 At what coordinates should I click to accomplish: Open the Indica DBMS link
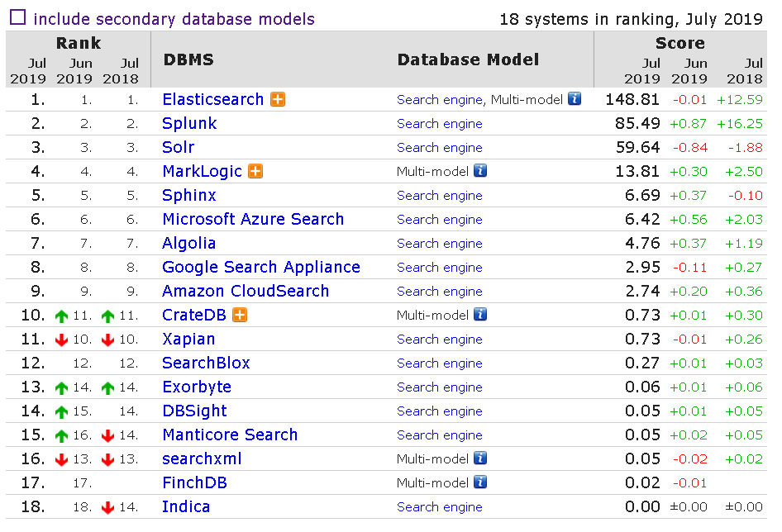pos(186,506)
